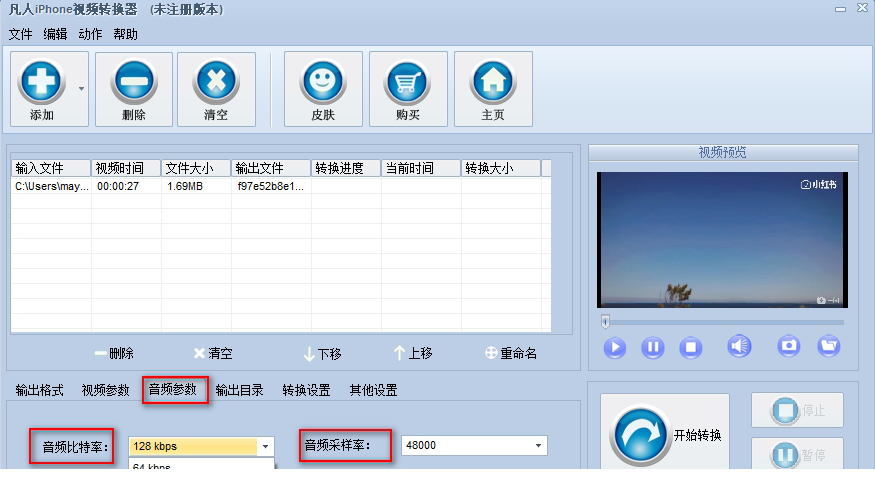Go to 主页 home icon
875x487 pixels.
point(493,81)
